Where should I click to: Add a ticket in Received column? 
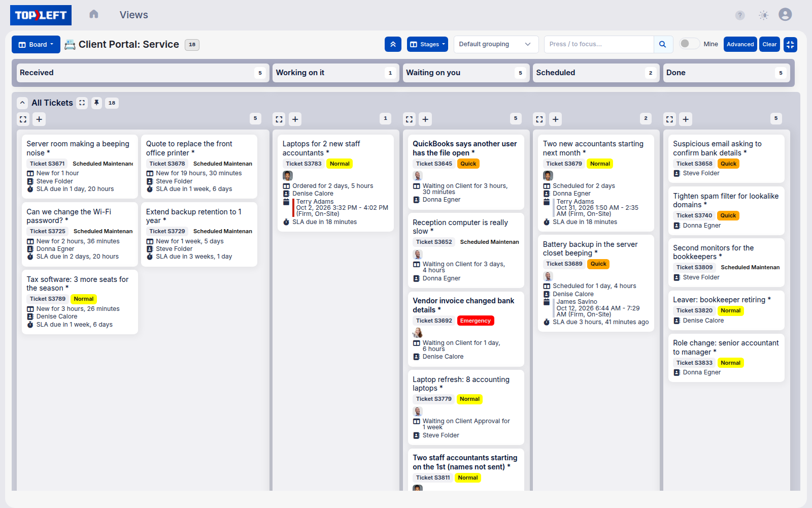[39, 119]
